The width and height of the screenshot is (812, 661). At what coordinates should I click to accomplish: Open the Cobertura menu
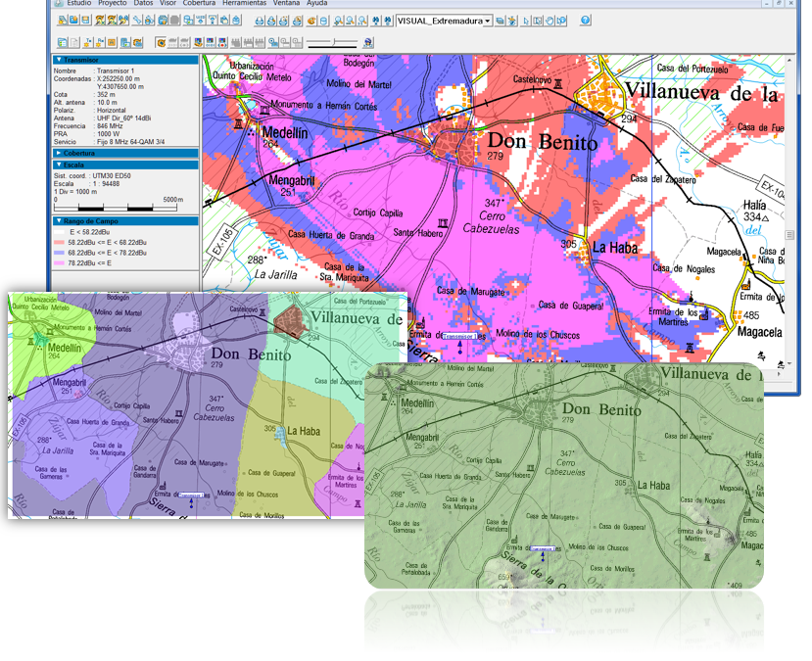tap(199, 3)
